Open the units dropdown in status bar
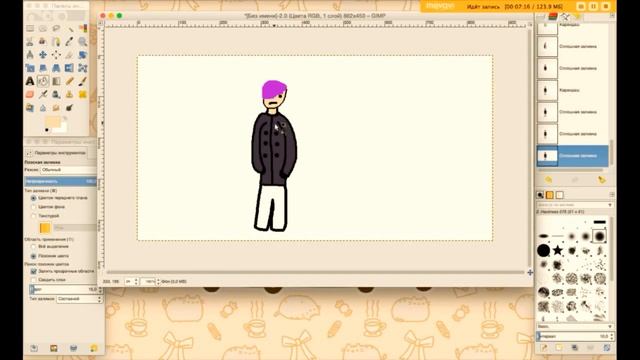 (131, 282)
